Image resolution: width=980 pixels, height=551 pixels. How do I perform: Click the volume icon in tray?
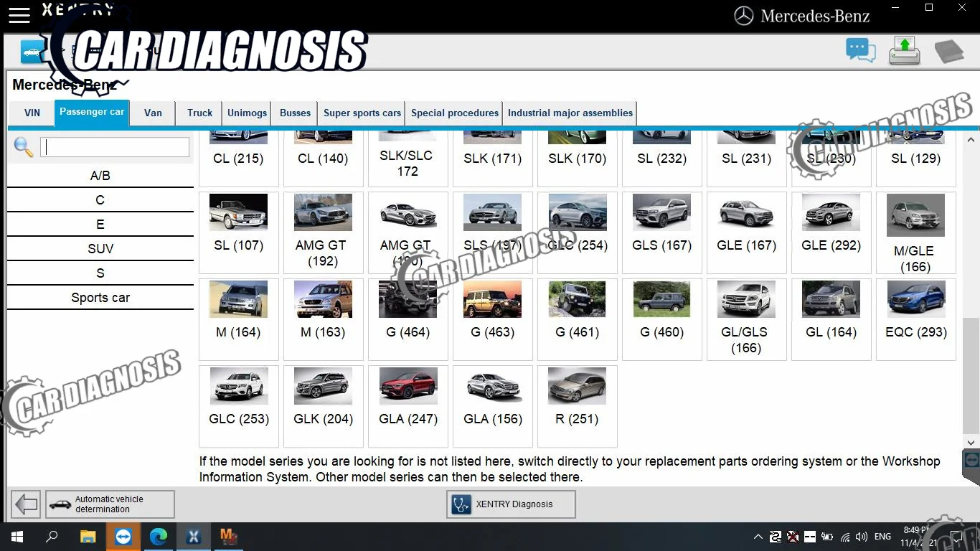click(x=862, y=537)
